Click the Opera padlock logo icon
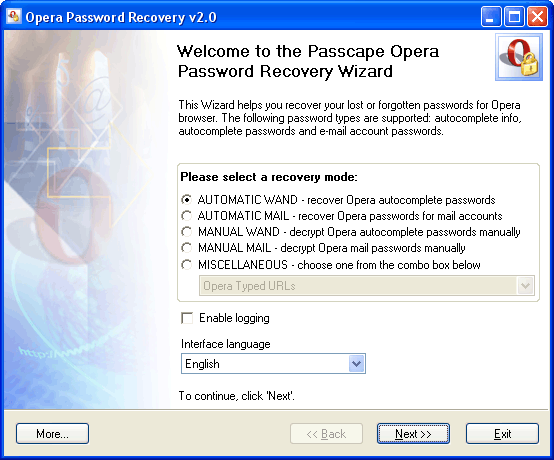Image resolution: width=554 pixels, height=460 pixels. point(519,57)
